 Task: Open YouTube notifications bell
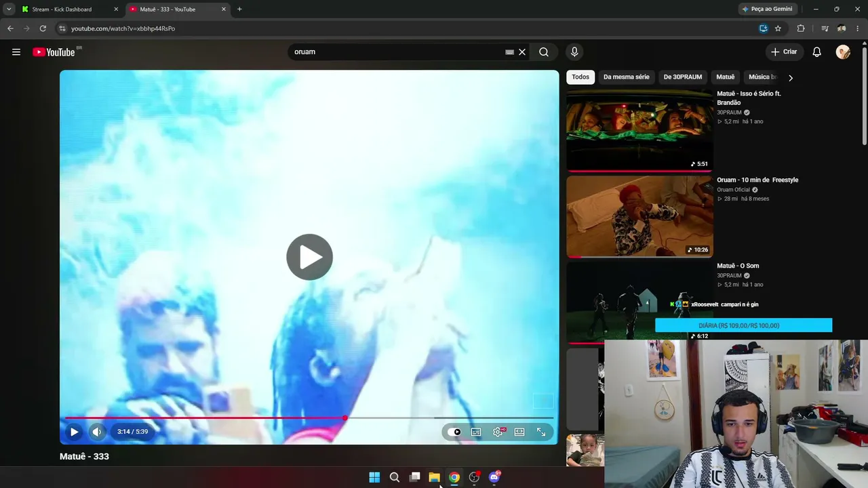coord(817,52)
